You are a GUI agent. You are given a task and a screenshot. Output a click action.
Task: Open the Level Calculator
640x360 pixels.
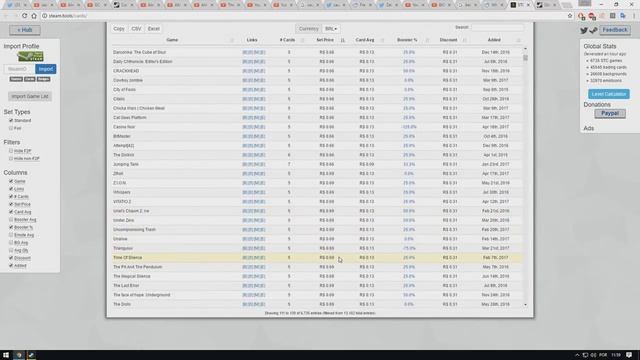609,94
